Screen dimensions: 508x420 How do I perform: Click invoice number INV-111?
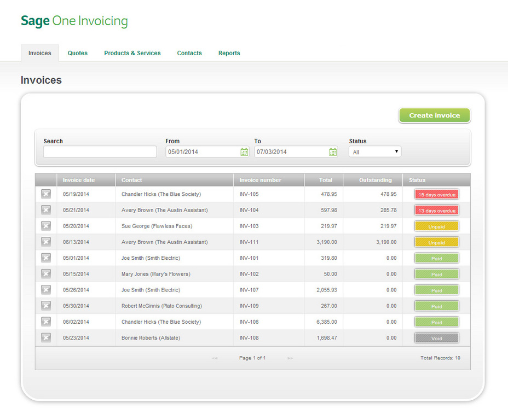pos(249,242)
